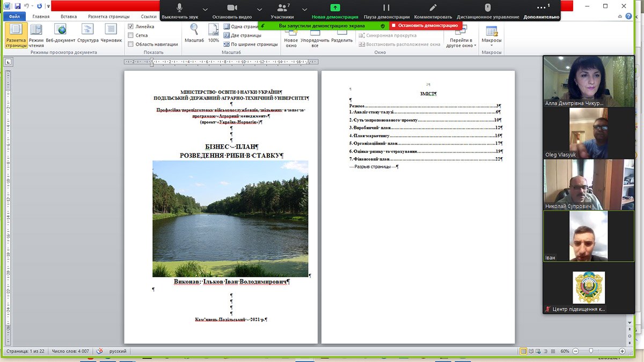Enable the Сетка gridlines checkbox

pos(131,35)
